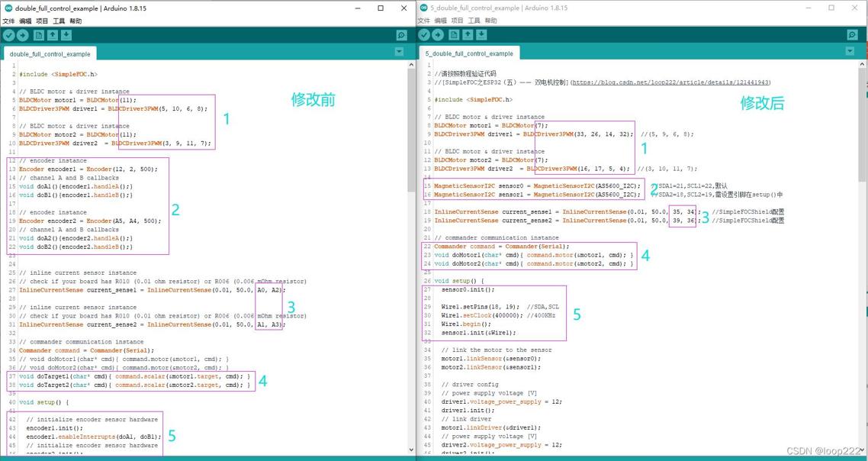
Task: Click the line "motor2.linkSensor(&sensor1);"
Action: pos(491,367)
